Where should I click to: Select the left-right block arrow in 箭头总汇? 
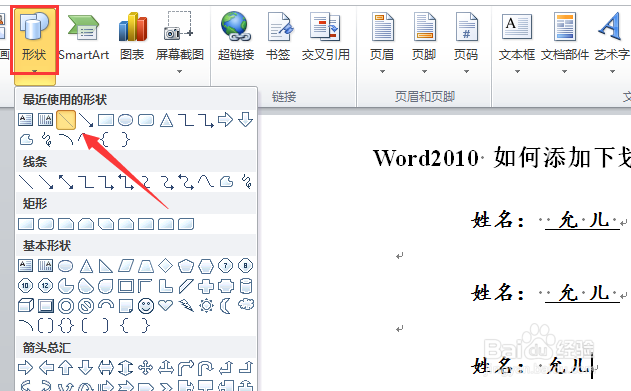[105, 367]
